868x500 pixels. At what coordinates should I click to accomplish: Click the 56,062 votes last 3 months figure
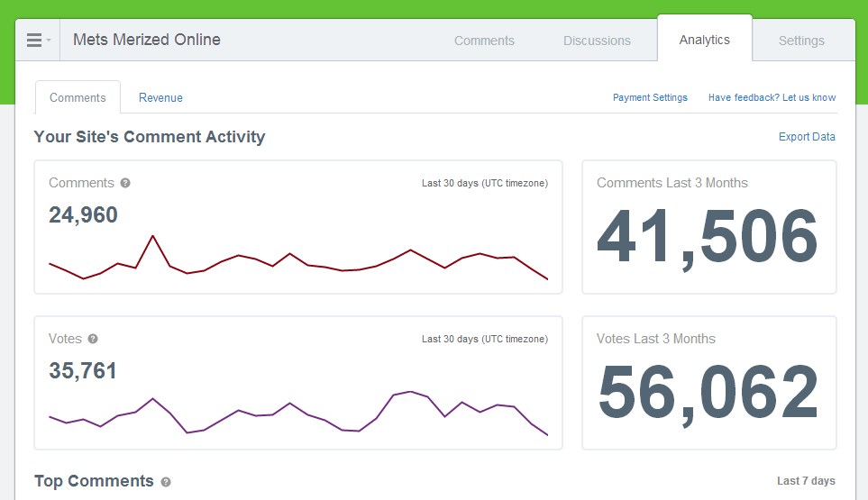pyautogui.click(x=708, y=393)
